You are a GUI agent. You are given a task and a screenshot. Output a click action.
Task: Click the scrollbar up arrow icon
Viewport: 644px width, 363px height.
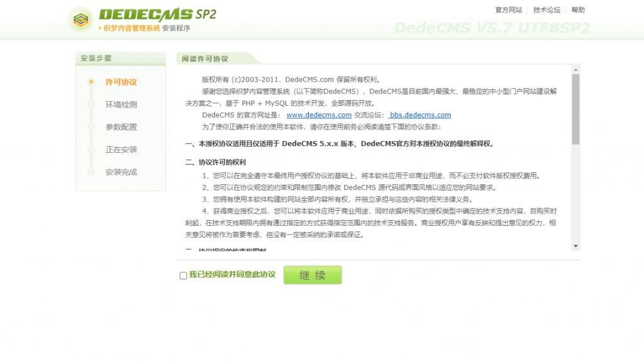575,70
